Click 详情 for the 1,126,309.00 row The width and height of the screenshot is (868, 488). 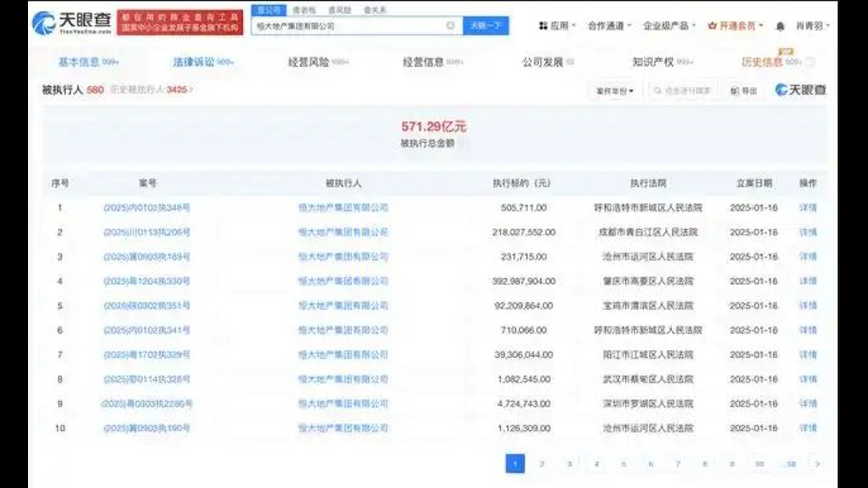pyautogui.click(x=808, y=428)
